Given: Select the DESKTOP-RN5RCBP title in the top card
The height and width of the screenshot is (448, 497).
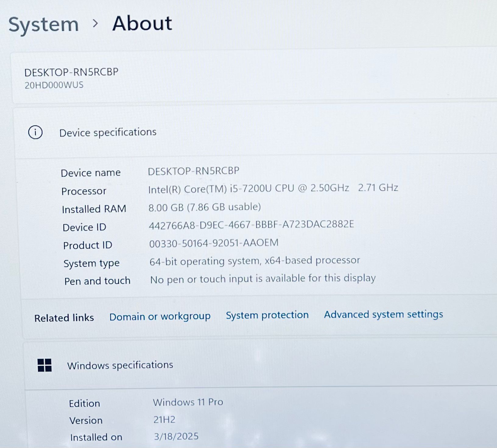Looking at the screenshot, I should pos(71,72).
